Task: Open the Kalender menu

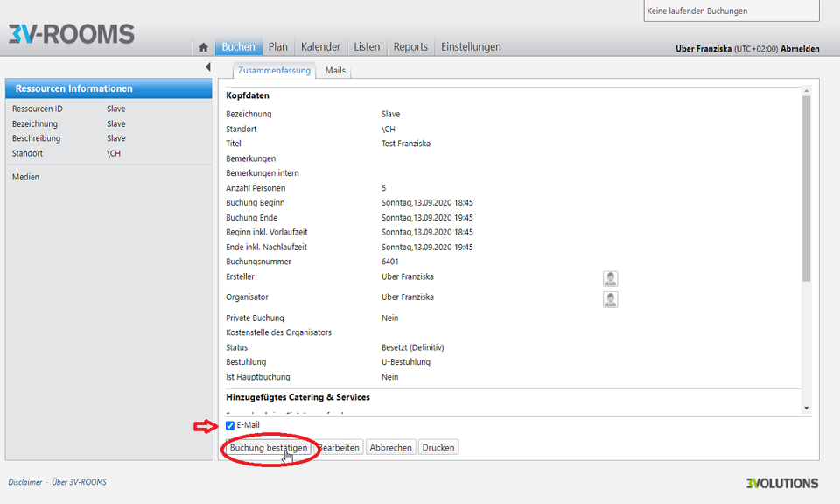Action: pyautogui.click(x=320, y=47)
